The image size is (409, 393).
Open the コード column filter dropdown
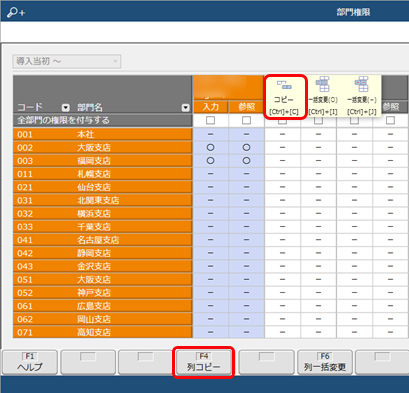click(x=66, y=107)
